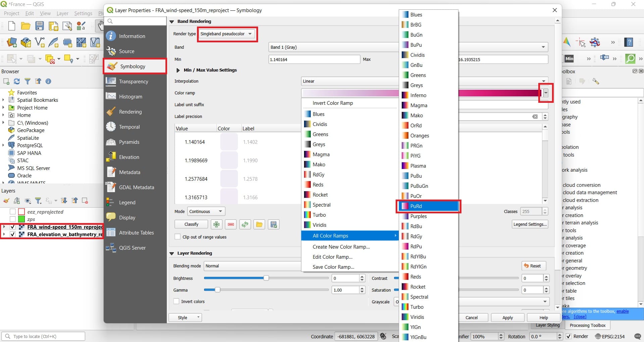Load color map from band icon
644x342 pixels.
tap(245, 224)
